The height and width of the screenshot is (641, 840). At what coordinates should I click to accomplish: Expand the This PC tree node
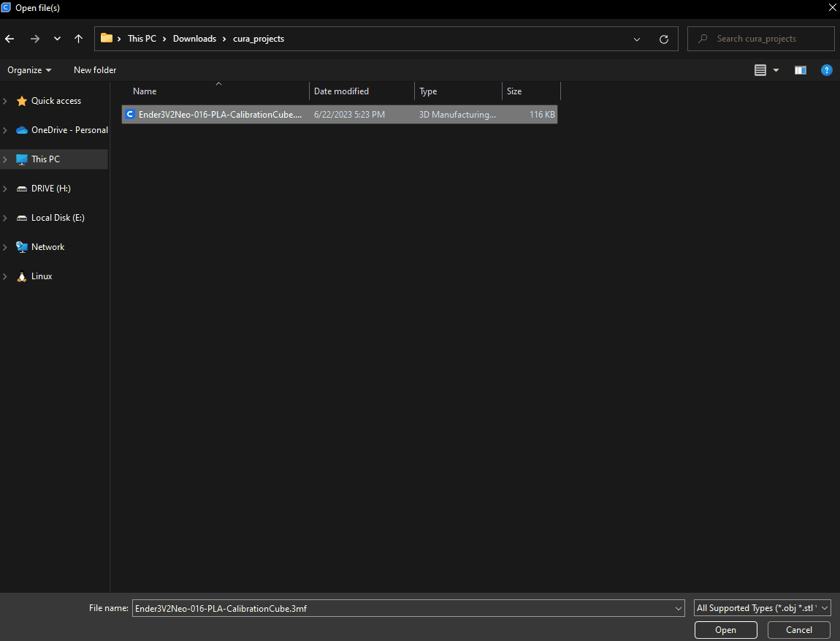[5, 159]
